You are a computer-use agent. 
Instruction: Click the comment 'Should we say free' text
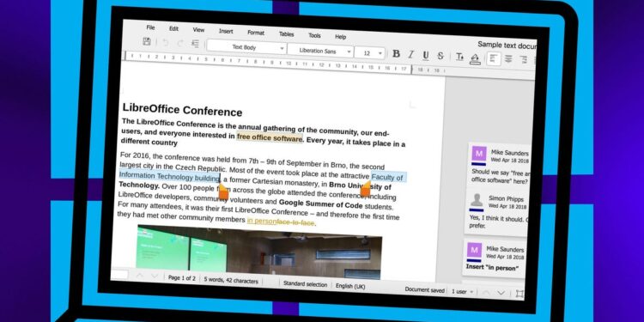pyautogui.click(x=501, y=177)
